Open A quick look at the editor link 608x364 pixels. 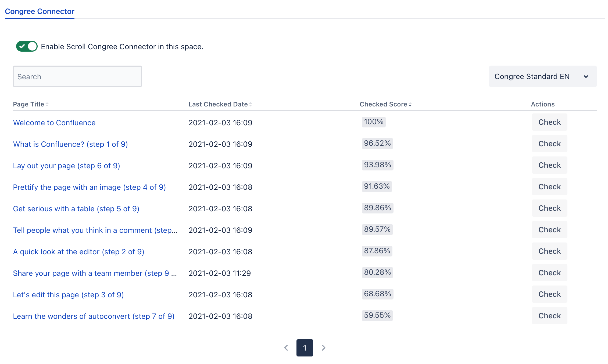click(x=78, y=252)
